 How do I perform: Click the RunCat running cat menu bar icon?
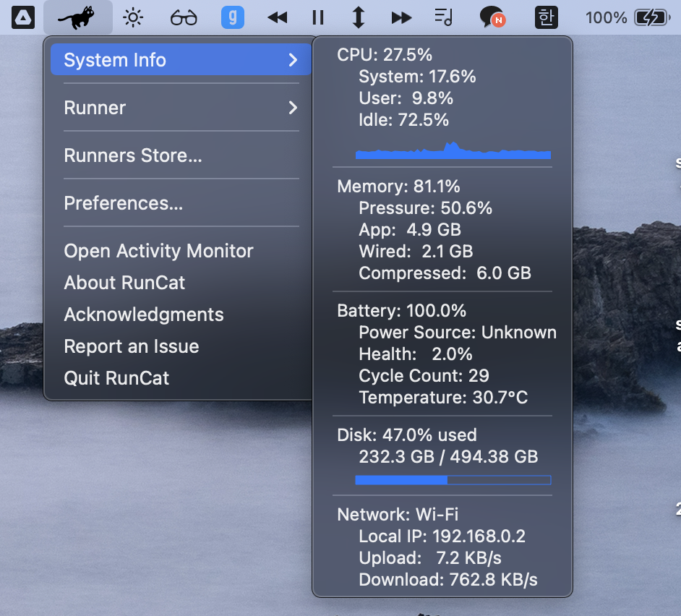pos(77,17)
